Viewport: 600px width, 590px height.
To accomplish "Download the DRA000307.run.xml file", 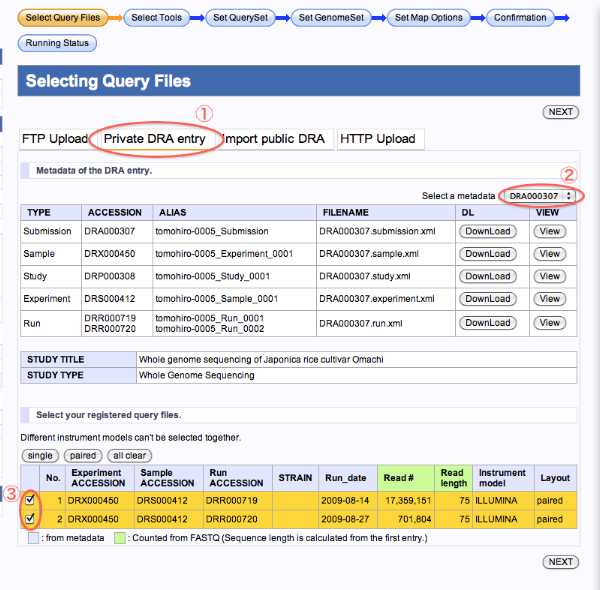I will click(488, 323).
